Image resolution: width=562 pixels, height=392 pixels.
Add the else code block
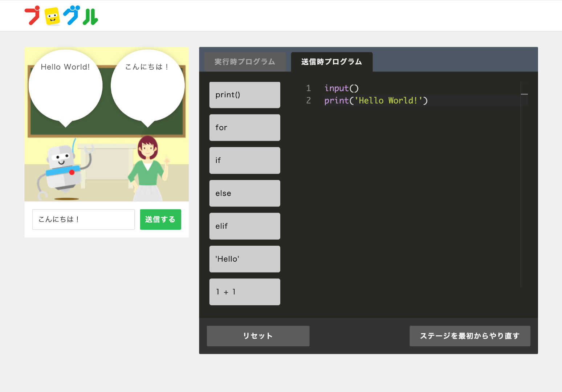pyautogui.click(x=245, y=193)
